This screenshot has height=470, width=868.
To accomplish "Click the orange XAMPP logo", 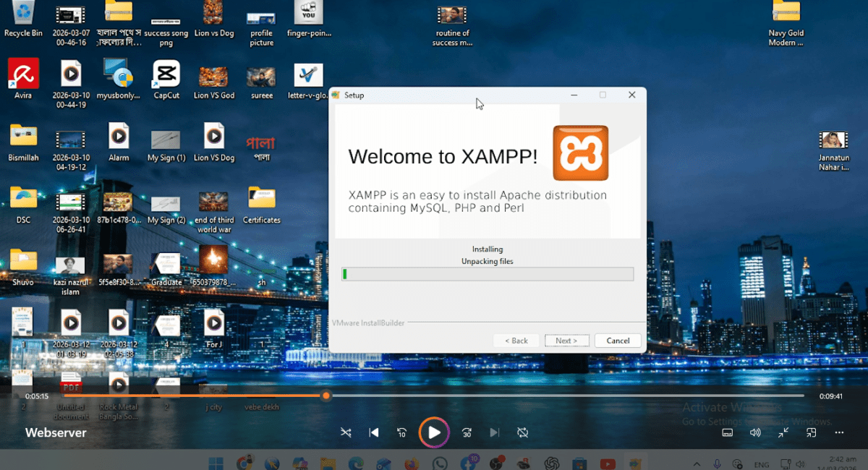I will [x=581, y=153].
